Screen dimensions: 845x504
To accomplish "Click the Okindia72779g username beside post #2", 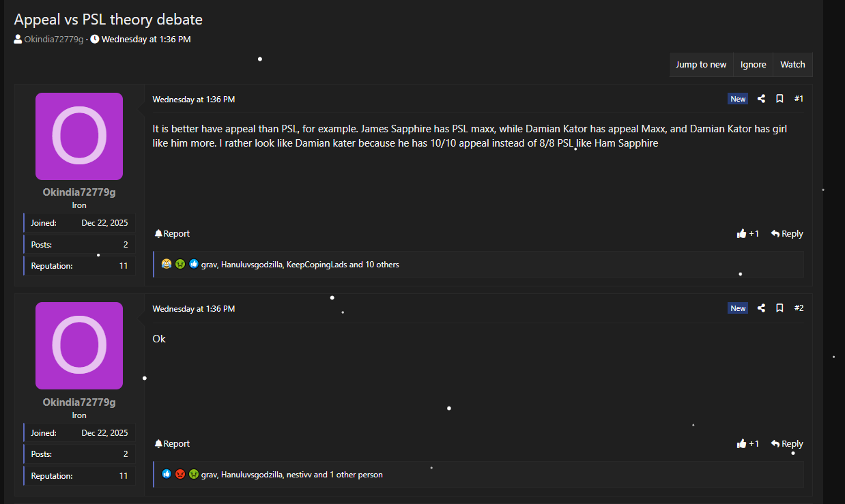I will (79, 402).
